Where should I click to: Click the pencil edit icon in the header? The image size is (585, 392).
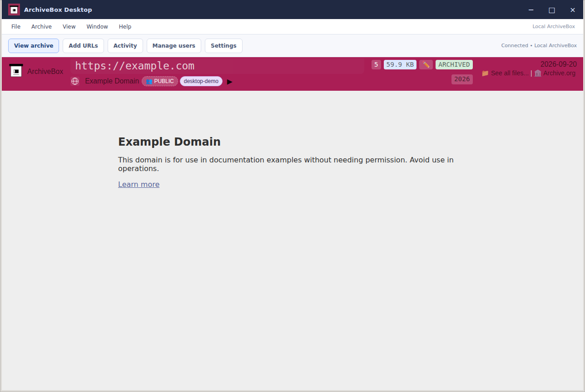point(426,64)
